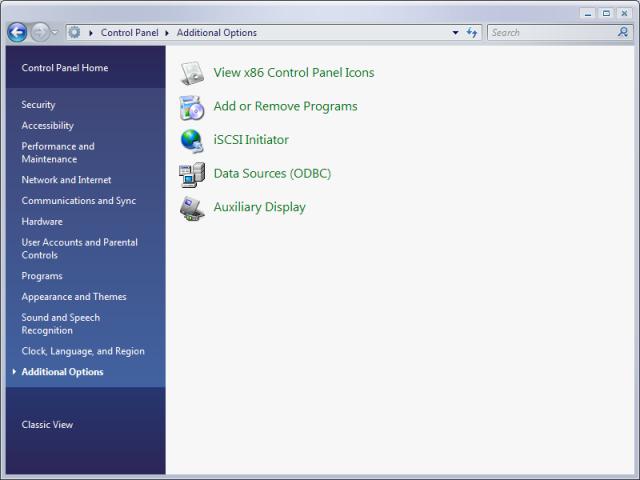
Task: Open the iSCSI Initiator link
Action: click(251, 140)
